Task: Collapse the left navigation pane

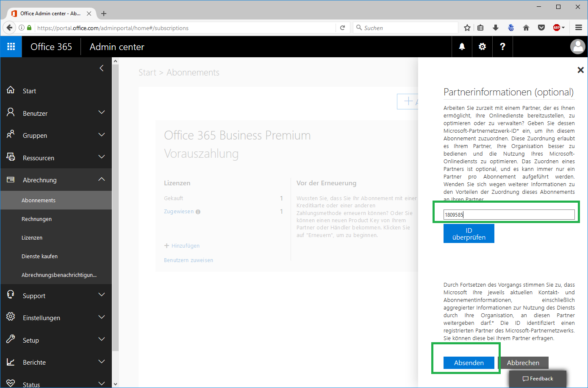Action: click(x=101, y=68)
